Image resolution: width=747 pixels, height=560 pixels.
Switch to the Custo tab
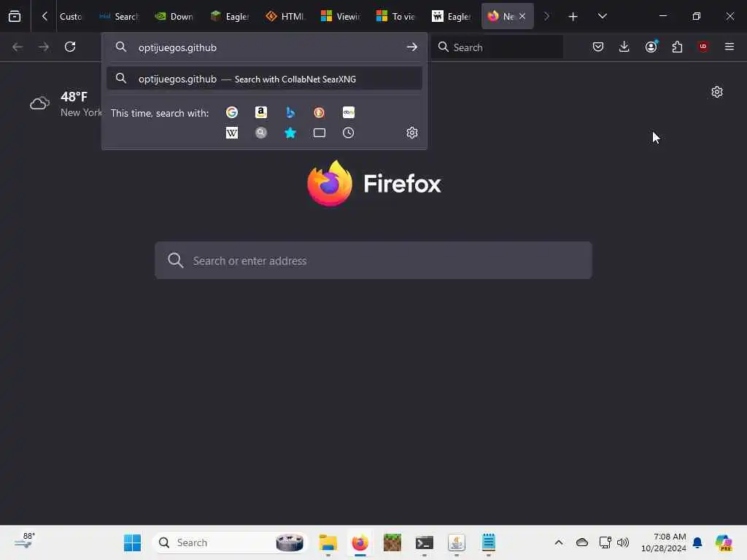71,16
